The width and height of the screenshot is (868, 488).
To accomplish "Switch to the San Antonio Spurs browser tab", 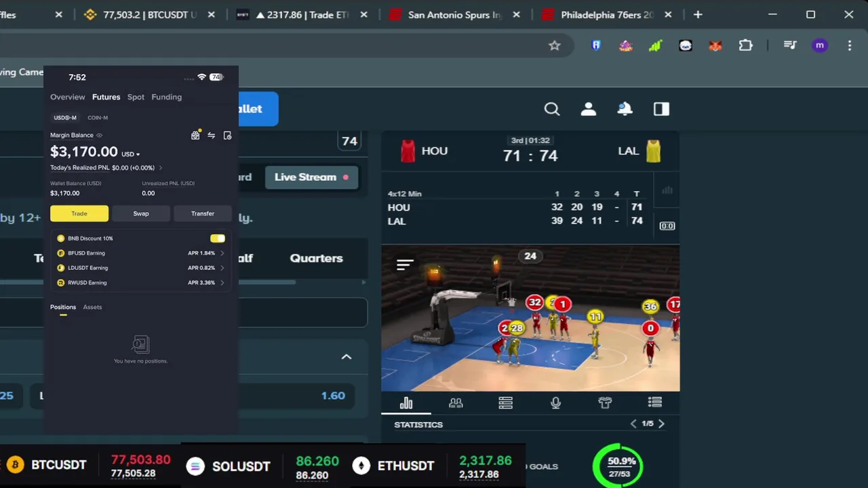I will (x=455, y=14).
